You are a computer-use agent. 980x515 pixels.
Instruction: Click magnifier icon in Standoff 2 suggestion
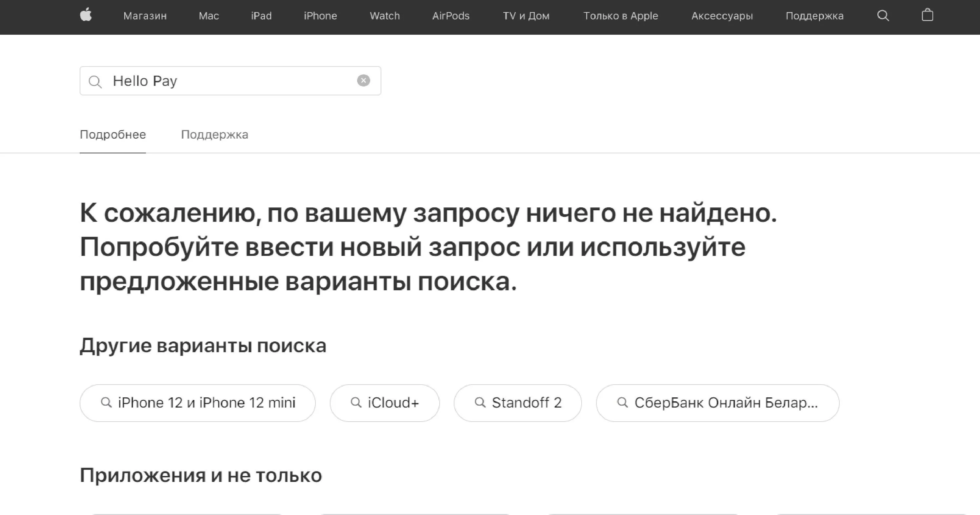point(480,402)
